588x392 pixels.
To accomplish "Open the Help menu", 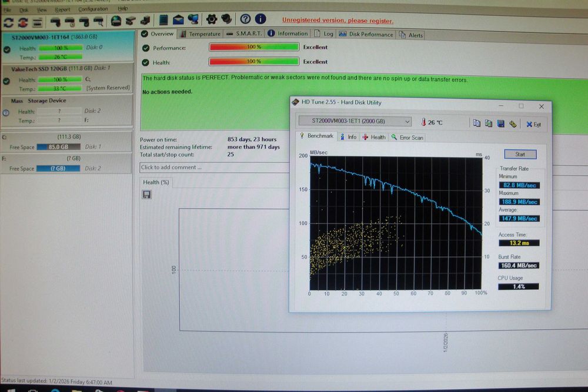I will (x=123, y=8).
